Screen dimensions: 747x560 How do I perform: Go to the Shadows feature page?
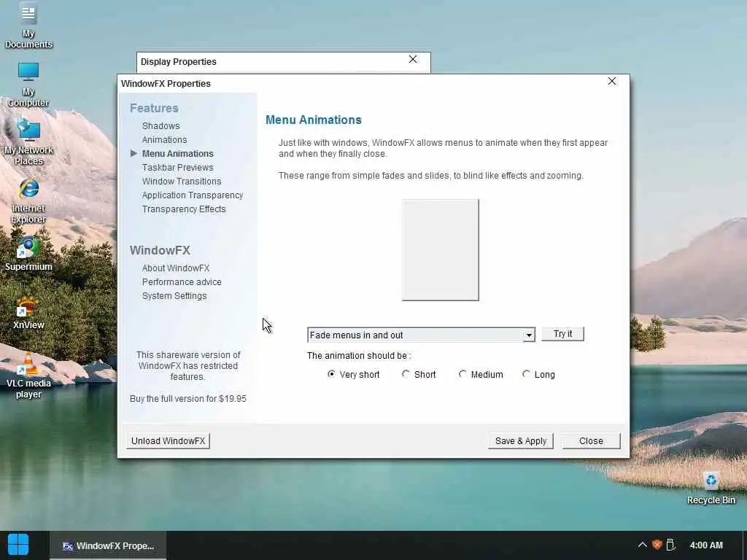pyautogui.click(x=160, y=125)
